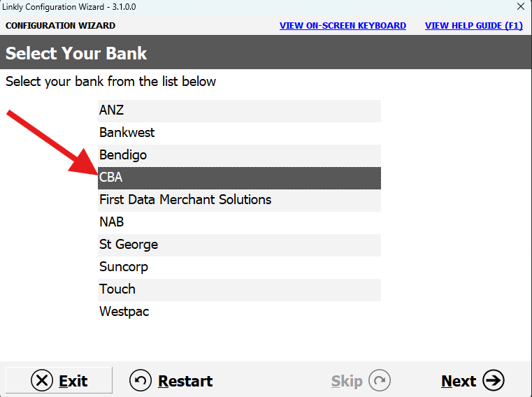The height and width of the screenshot is (397, 532).
Task: Select Westpac from the bank list
Action: pos(239,312)
